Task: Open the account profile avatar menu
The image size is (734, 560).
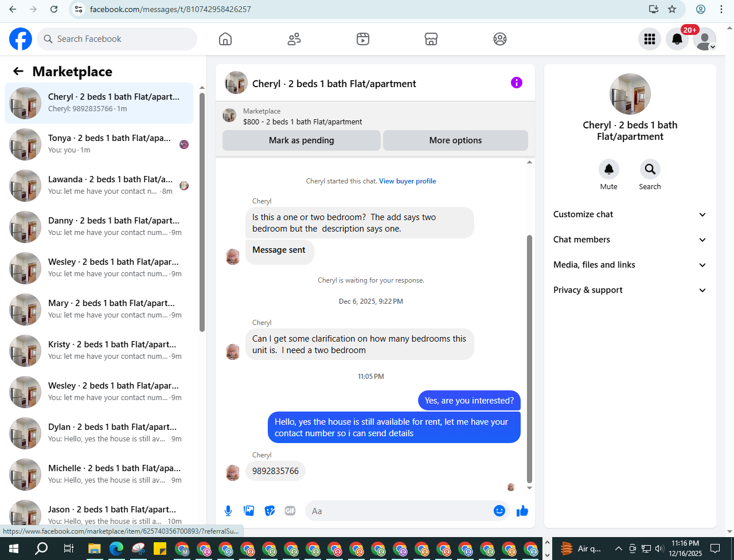Action: (705, 39)
